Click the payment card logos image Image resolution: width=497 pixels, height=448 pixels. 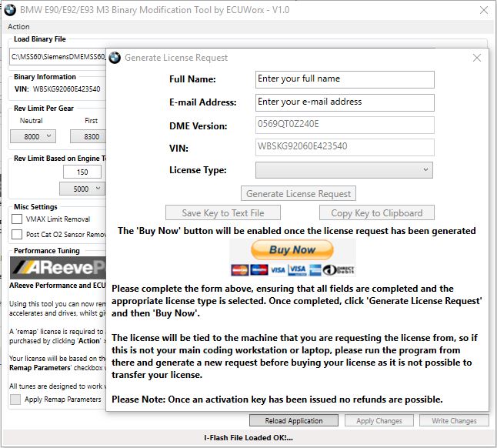(x=292, y=270)
